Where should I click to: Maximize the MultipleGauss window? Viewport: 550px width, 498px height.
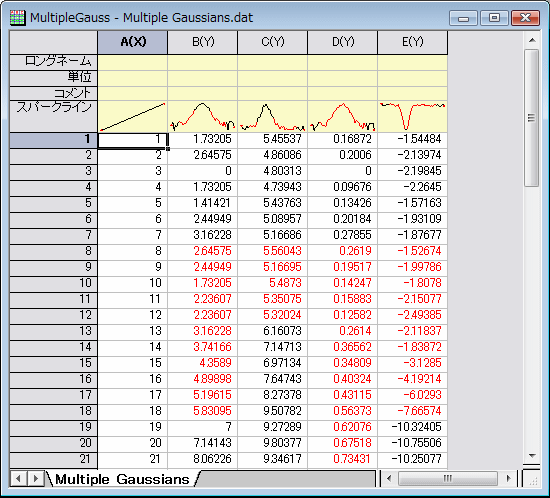point(494,18)
